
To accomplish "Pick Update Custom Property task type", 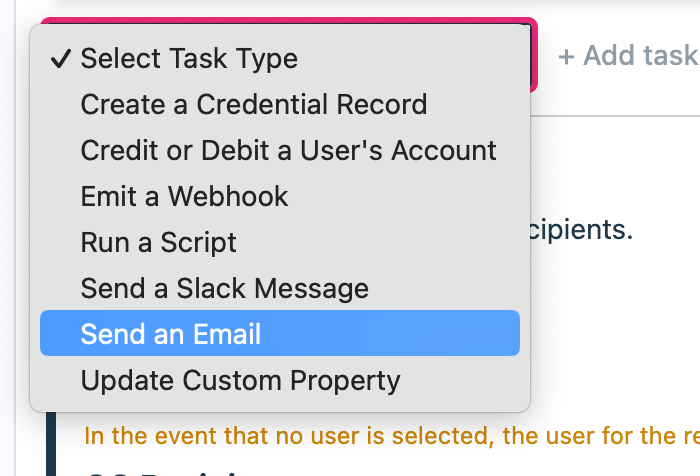I will pos(240,380).
